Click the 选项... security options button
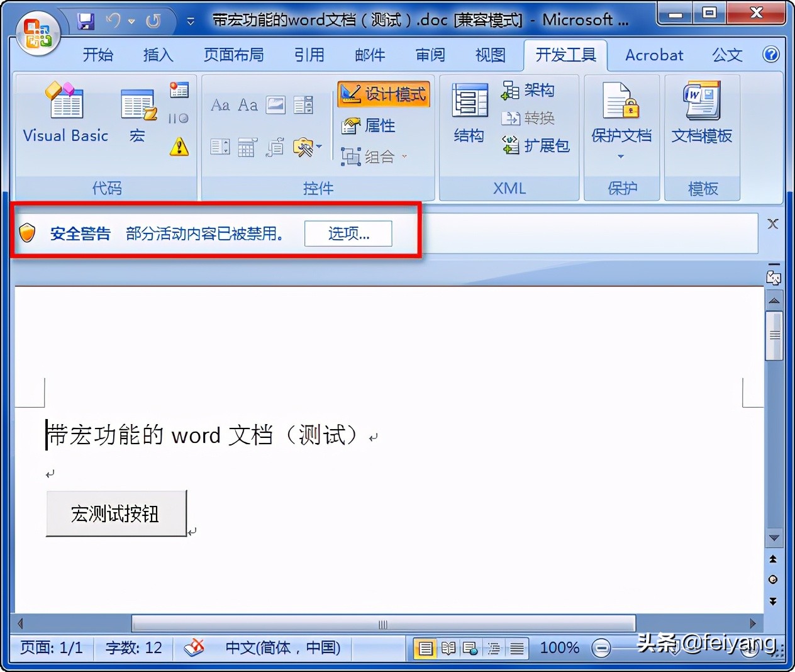This screenshot has width=795, height=672. pyautogui.click(x=348, y=233)
